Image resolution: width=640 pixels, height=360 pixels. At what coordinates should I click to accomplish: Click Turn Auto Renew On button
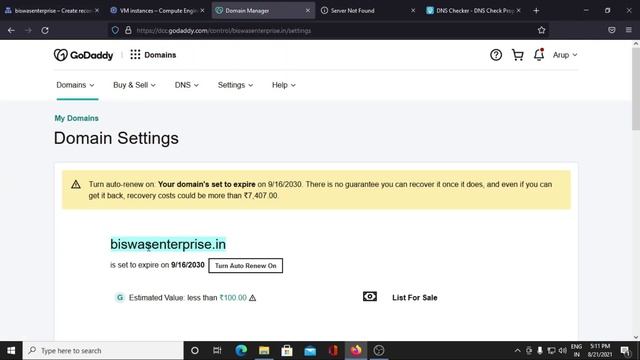coord(245,265)
